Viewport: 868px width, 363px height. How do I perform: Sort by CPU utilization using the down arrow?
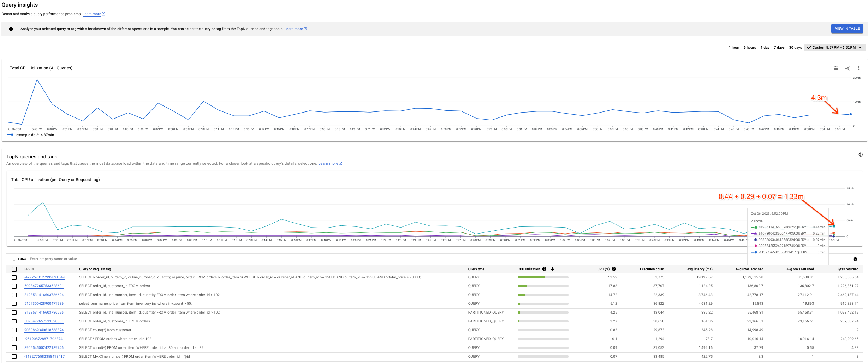[552, 269]
